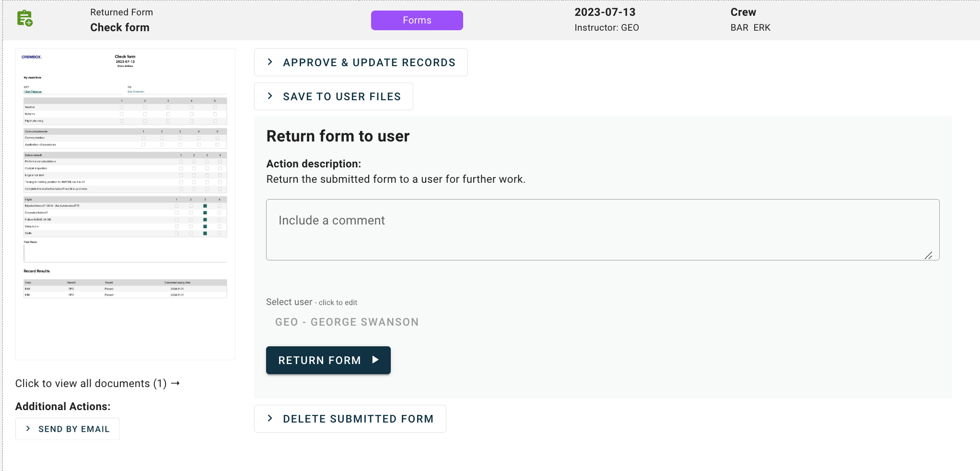
Task: Click the comment box resize handle
Action: 928,256
